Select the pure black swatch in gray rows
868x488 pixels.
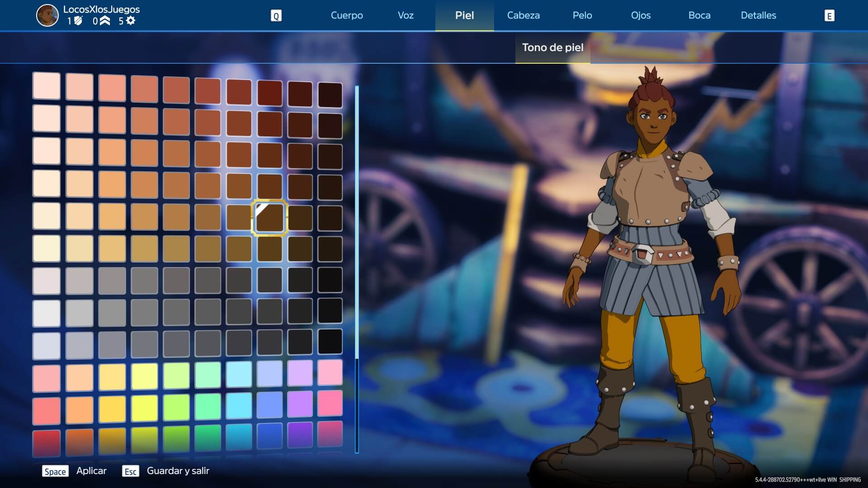click(330, 342)
